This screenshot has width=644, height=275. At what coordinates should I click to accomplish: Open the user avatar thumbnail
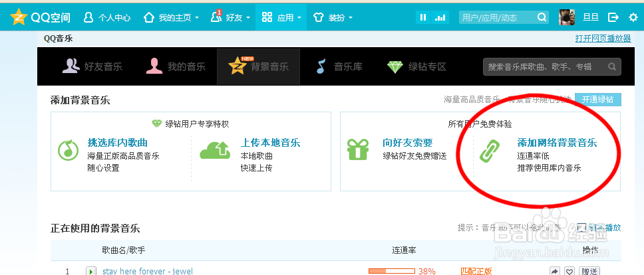(x=567, y=17)
